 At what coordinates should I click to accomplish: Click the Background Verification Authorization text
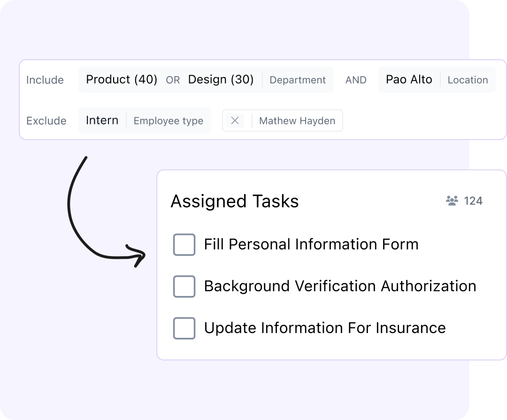pyautogui.click(x=340, y=287)
